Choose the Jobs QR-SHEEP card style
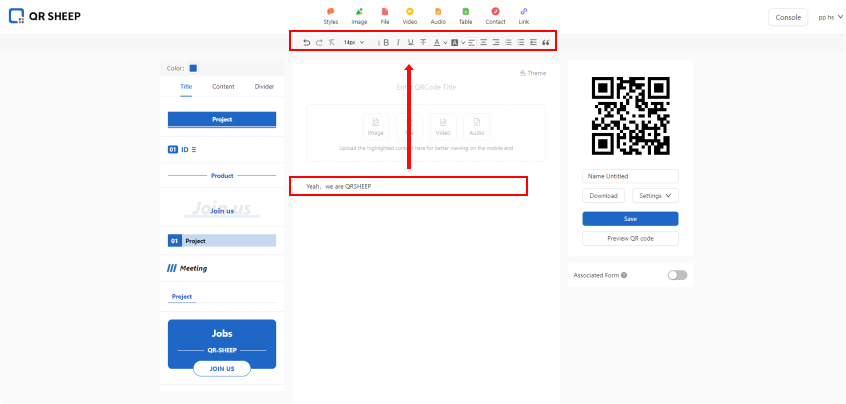Screen dimensions: 846x404 [222, 347]
